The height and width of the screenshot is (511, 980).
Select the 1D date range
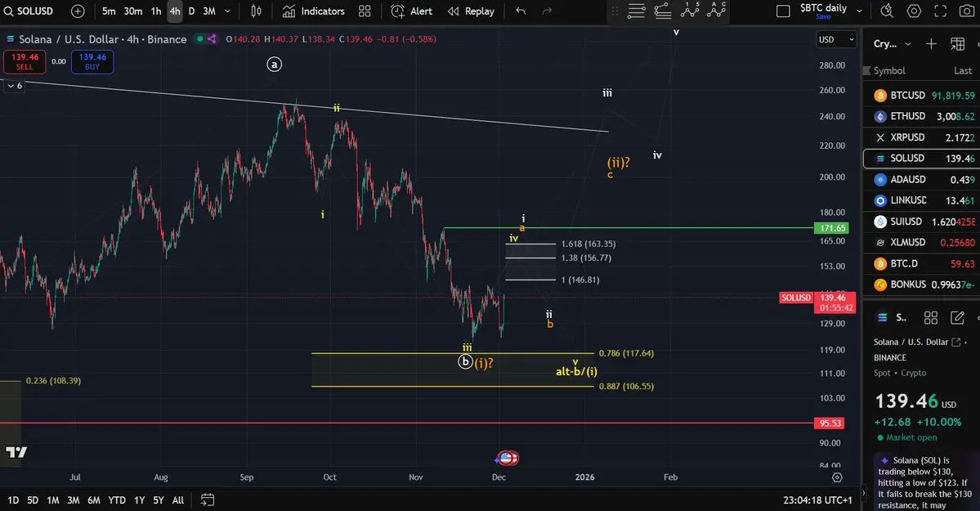click(13, 500)
